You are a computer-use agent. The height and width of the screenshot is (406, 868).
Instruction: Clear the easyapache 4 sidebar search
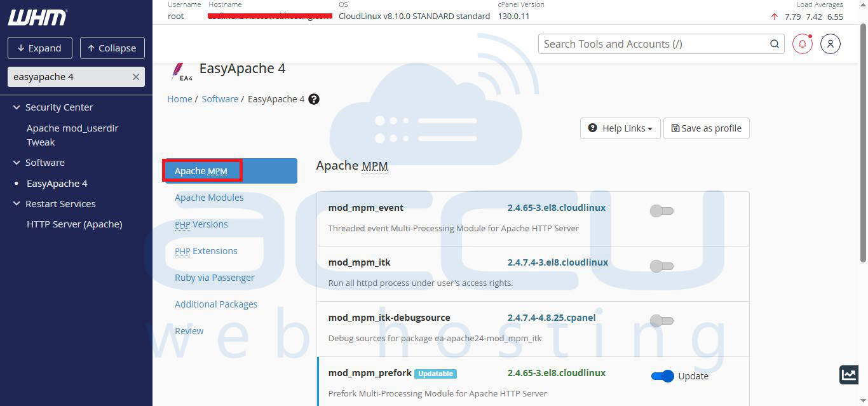click(135, 77)
